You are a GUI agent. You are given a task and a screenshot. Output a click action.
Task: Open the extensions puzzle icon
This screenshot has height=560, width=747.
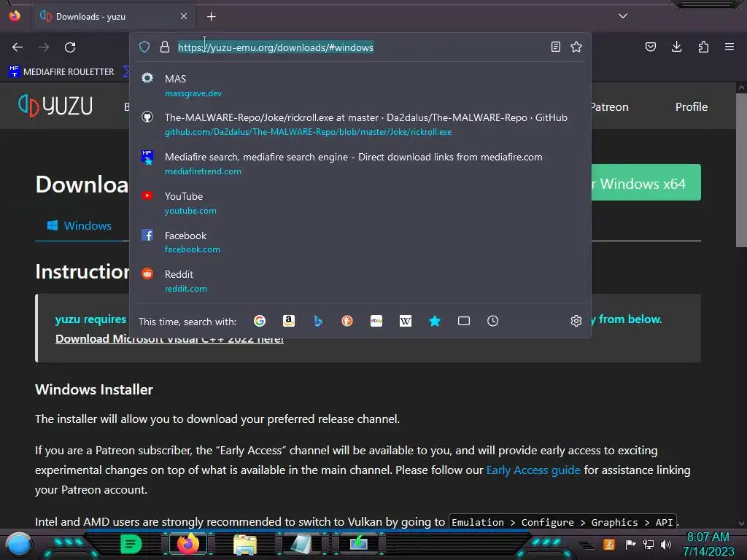click(x=703, y=47)
